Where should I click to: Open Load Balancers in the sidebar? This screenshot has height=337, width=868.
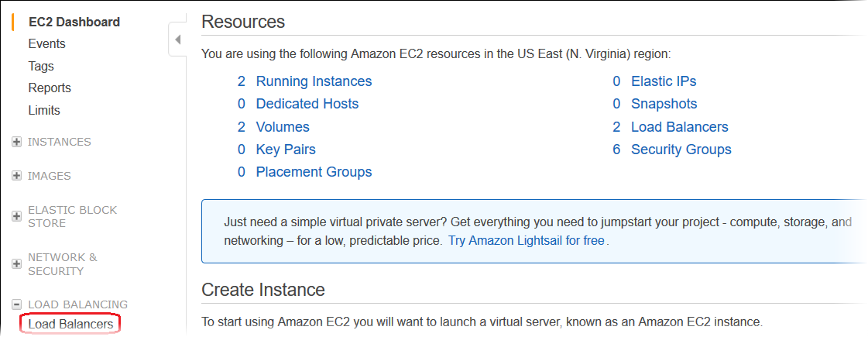tap(70, 324)
